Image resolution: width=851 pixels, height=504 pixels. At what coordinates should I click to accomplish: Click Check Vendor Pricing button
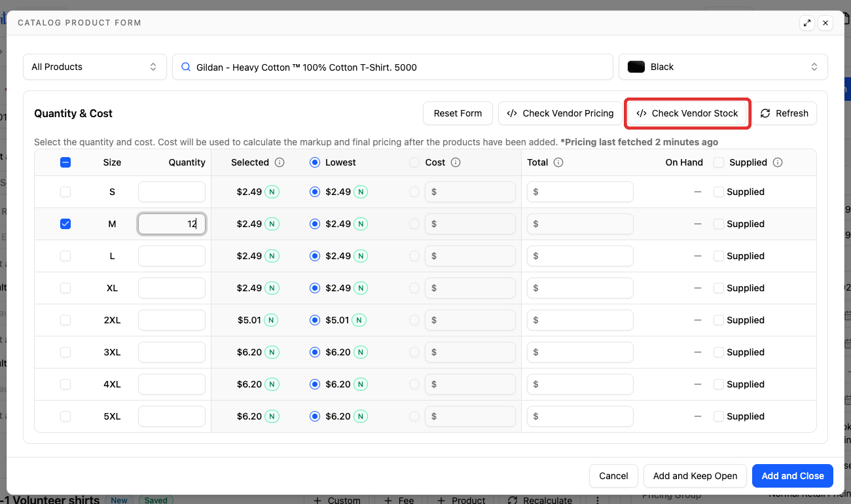coord(560,113)
